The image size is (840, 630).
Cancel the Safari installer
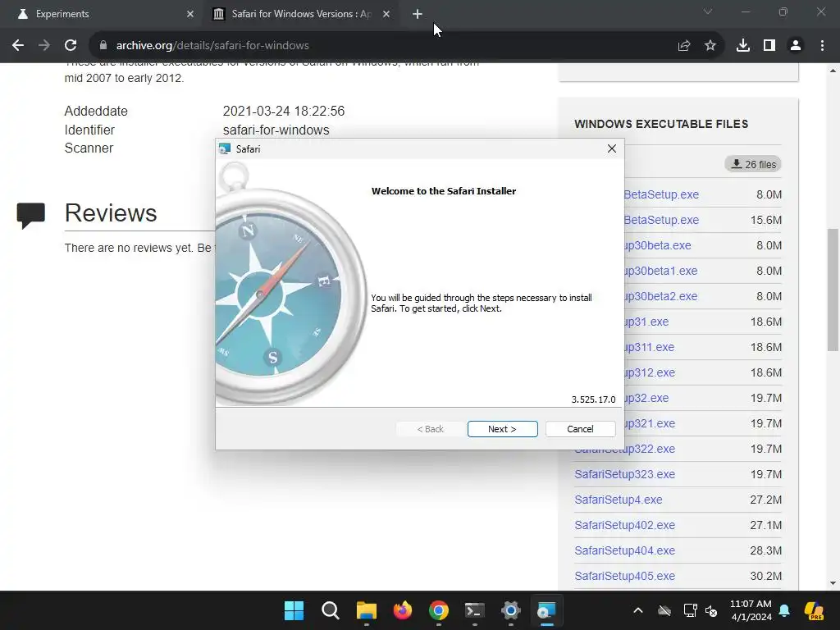(580, 429)
